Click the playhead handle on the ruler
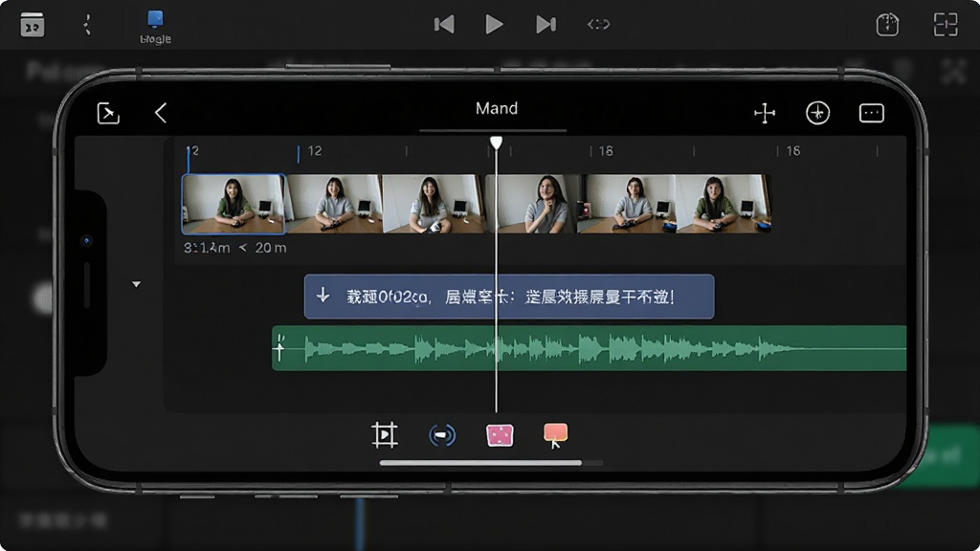980x551 pixels. 497,143
